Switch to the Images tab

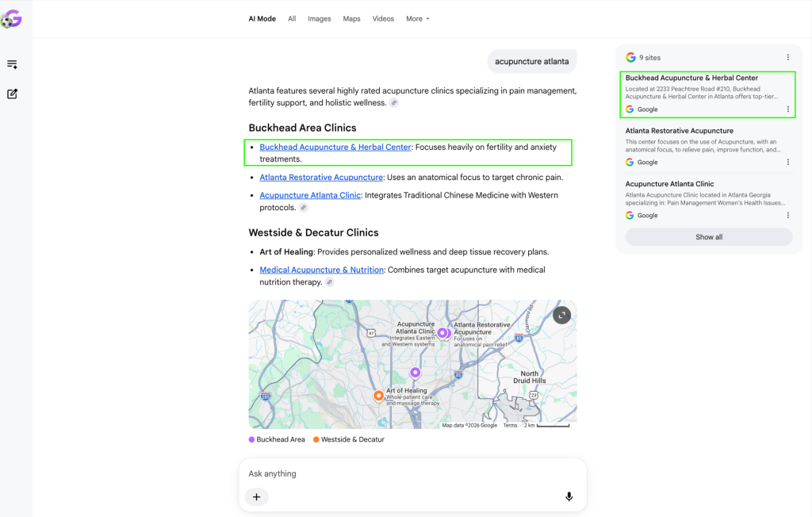[319, 19]
